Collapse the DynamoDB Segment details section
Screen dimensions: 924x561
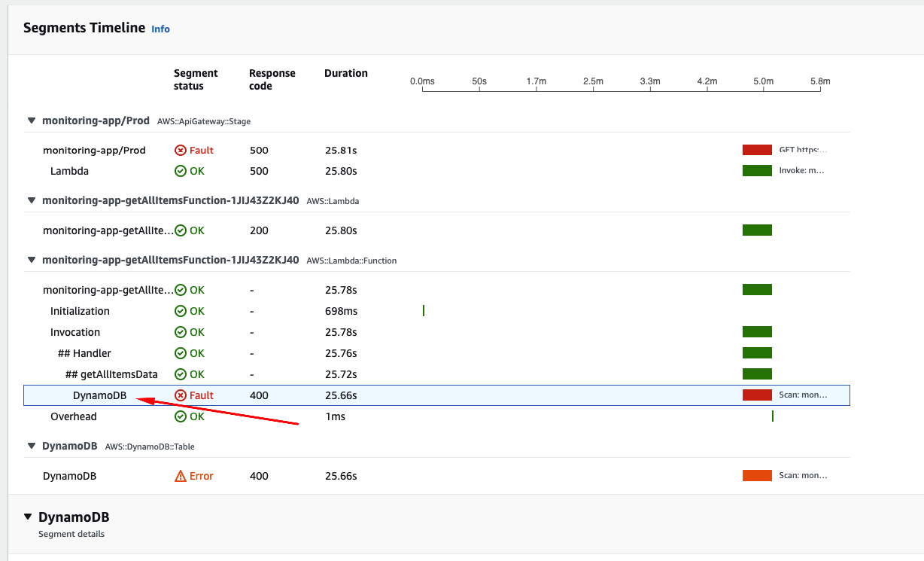tap(28, 517)
